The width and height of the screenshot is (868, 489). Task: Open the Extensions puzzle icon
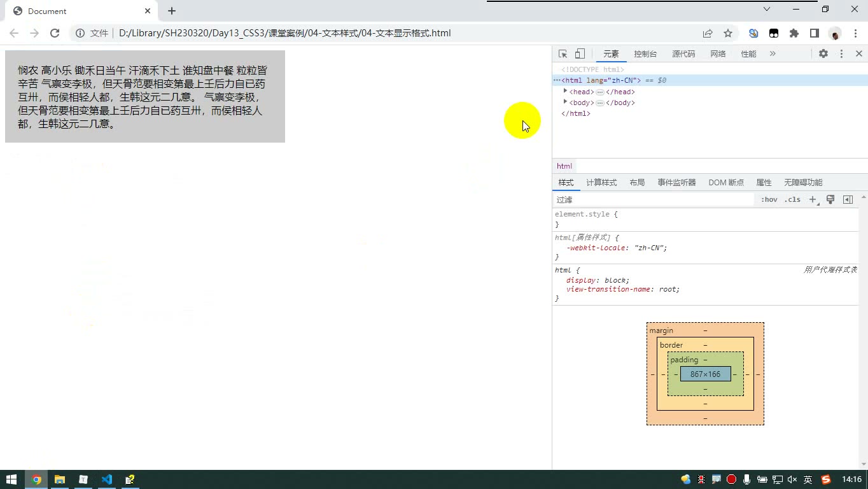(794, 33)
